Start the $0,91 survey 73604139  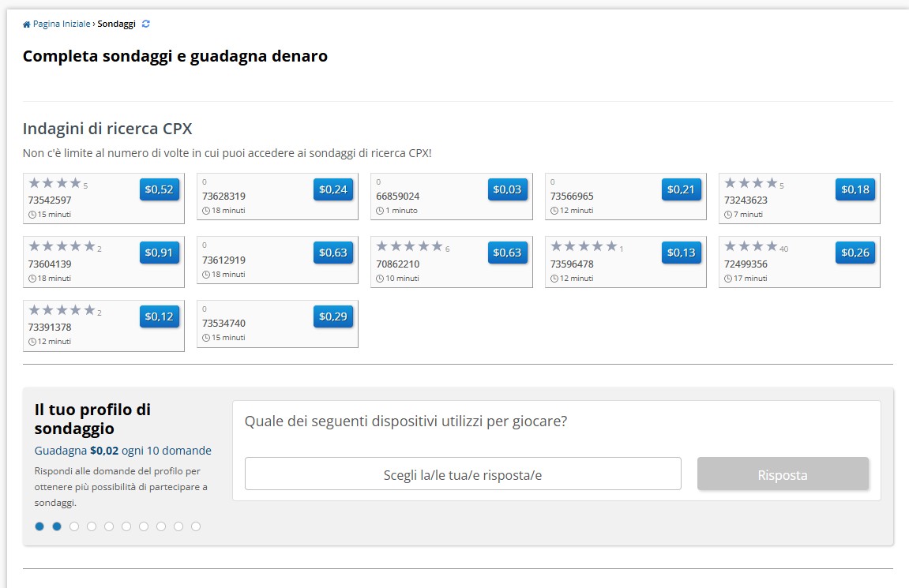point(159,253)
